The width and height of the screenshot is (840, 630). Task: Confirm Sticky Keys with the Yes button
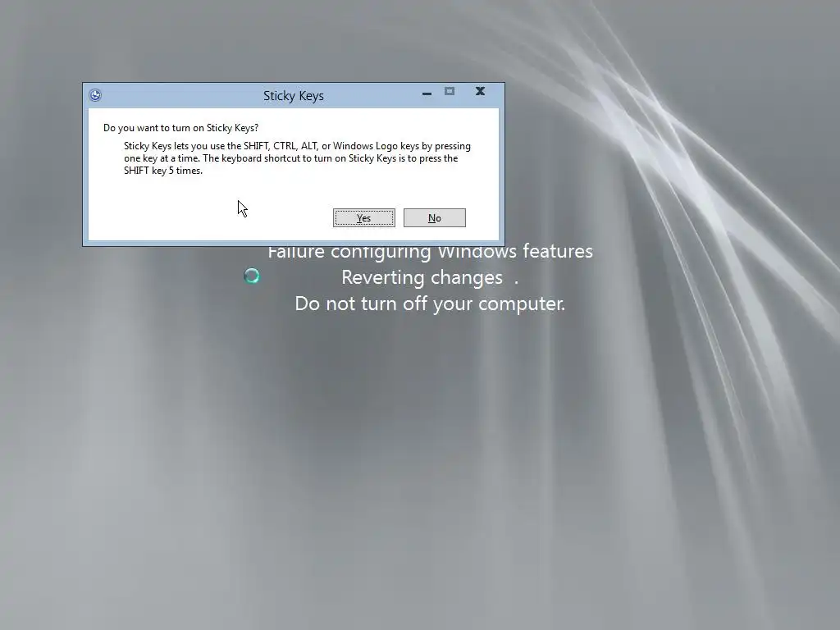[x=363, y=218]
